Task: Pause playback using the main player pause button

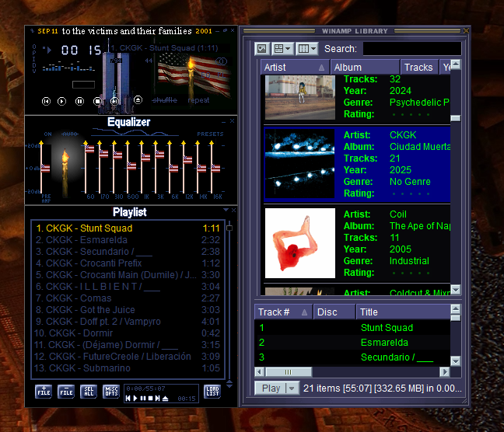Action: tap(79, 102)
